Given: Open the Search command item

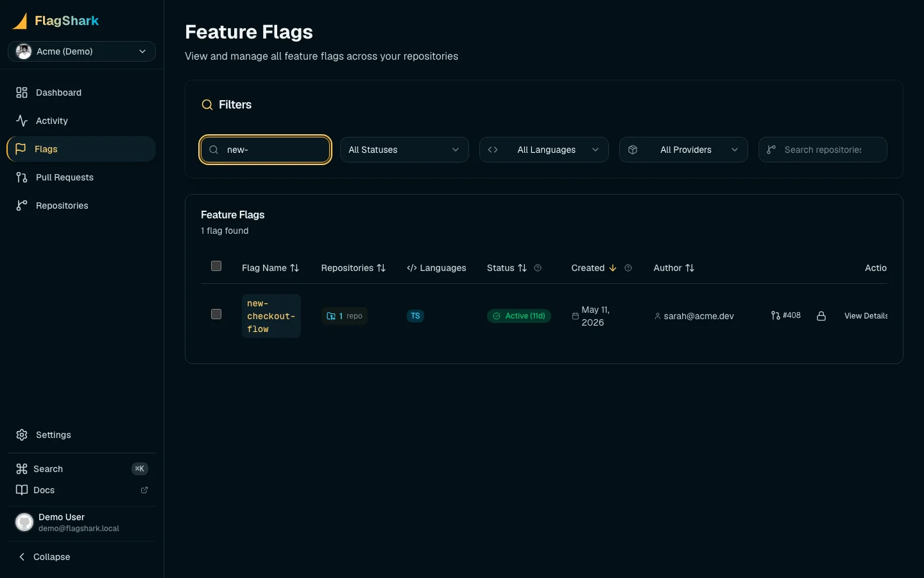Looking at the screenshot, I should tap(81, 469).
